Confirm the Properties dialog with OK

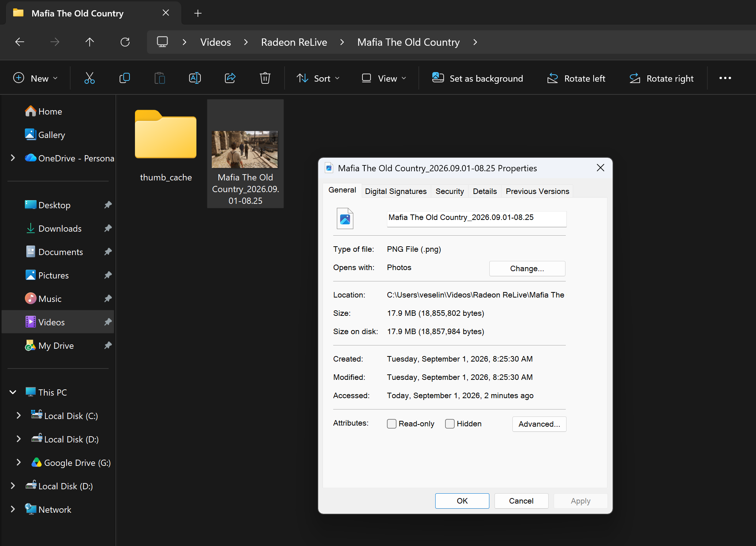462,501
